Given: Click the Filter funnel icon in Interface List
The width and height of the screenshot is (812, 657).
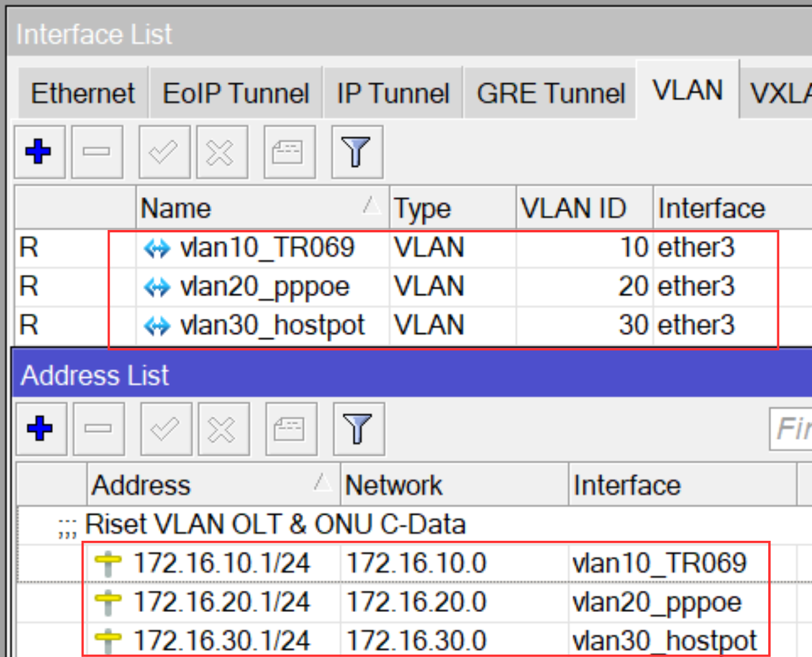Looking at the screenshot, I should (357, 152).
